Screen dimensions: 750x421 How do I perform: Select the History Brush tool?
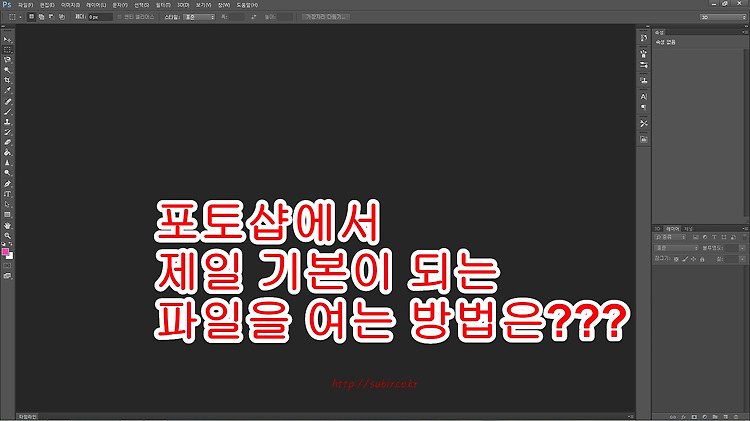point(7,133)
